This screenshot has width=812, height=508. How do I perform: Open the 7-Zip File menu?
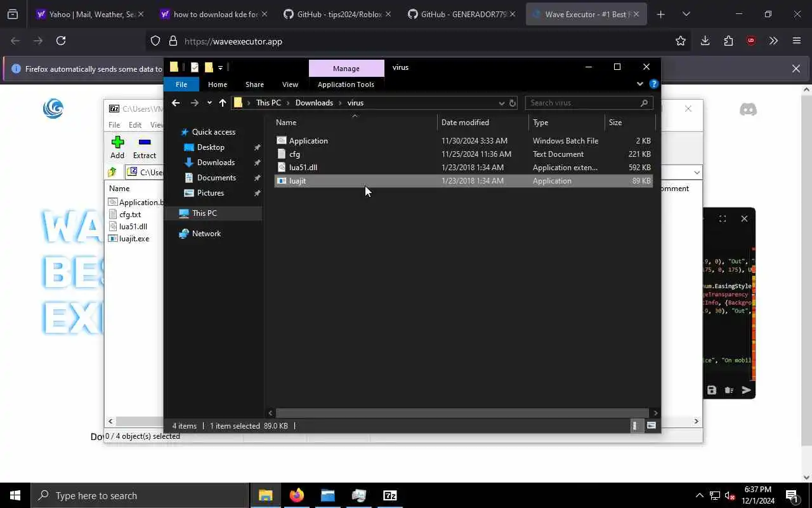pyautogui.click(x=114, y=125)
